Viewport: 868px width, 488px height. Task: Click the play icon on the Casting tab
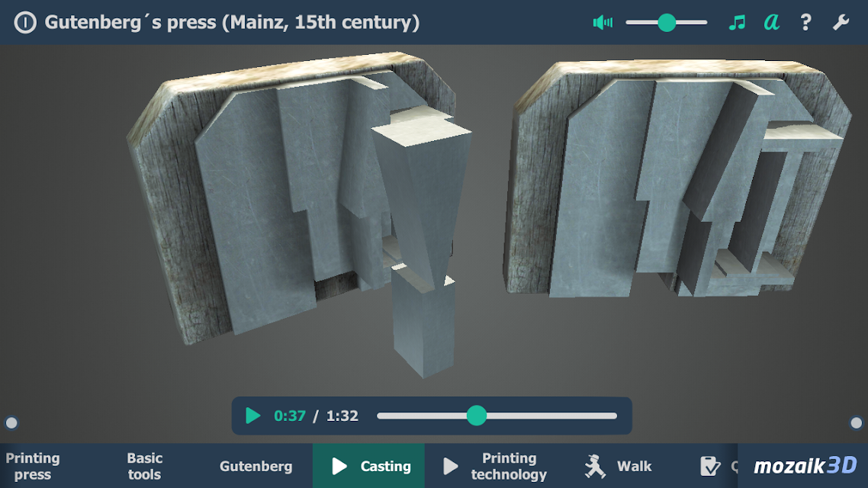tap(339, 467)
